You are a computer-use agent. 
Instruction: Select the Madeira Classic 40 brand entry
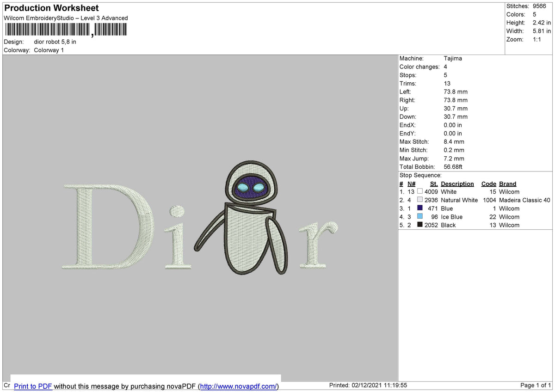(524, 200)
